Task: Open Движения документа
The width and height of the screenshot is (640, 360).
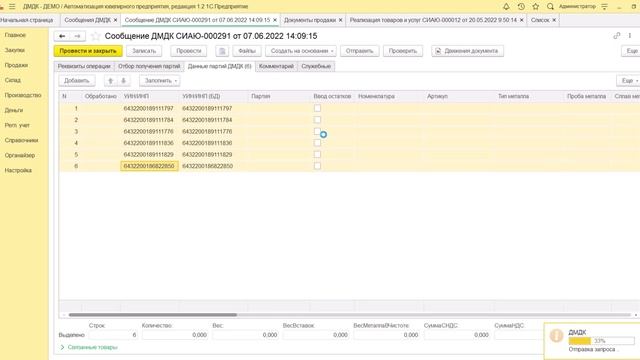Action: pyautogui.click(x=467, y=51)
